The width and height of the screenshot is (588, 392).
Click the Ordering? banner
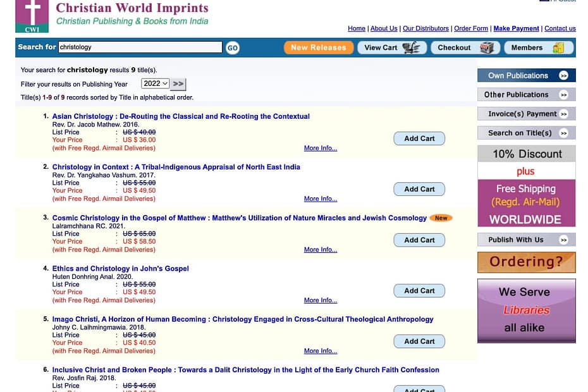[x=526, y=262]
